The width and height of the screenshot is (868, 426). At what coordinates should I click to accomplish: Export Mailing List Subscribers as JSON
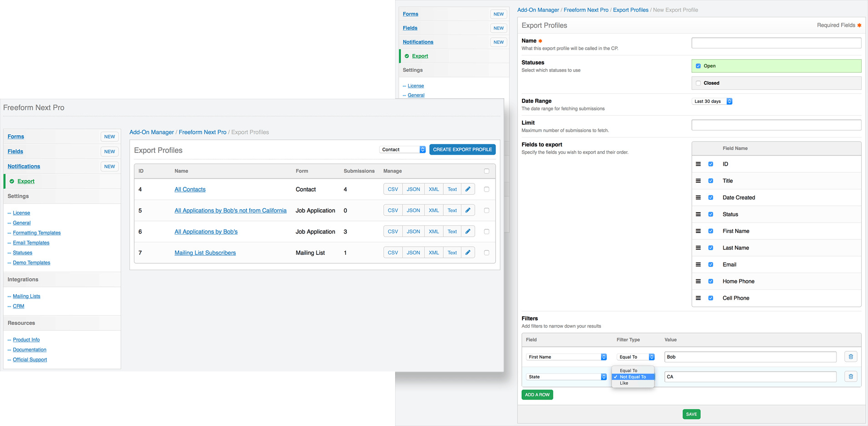coord(413,253)
